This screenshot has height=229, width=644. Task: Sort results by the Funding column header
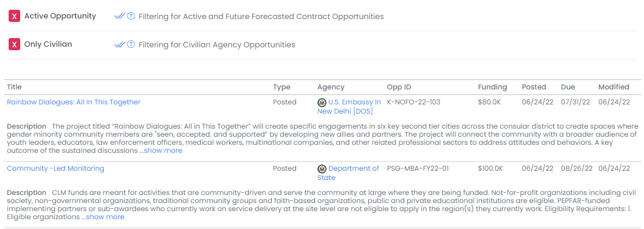(492, 87)
